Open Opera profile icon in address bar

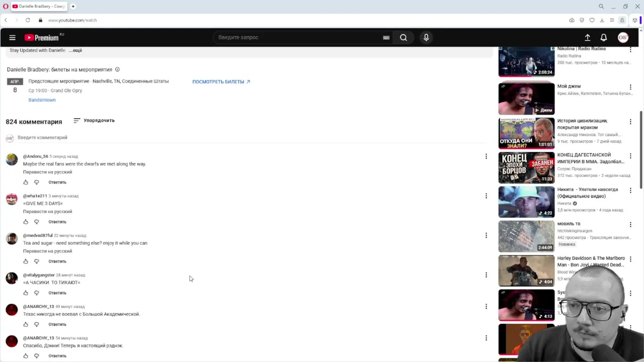coord(622,20)
